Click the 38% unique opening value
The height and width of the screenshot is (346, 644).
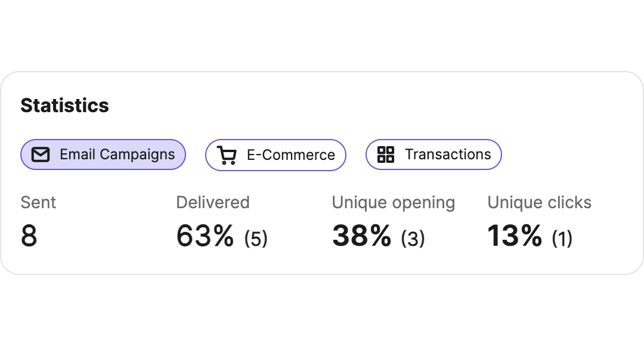362,236
